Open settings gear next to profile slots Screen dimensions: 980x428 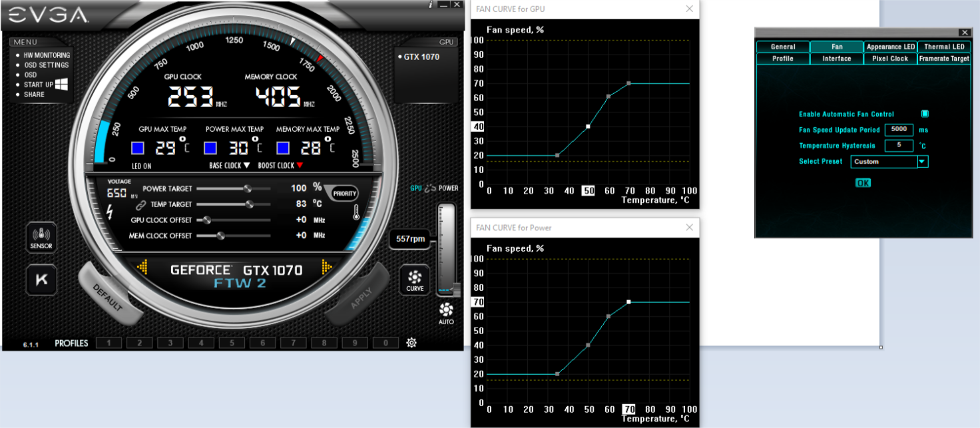(411, 343)
